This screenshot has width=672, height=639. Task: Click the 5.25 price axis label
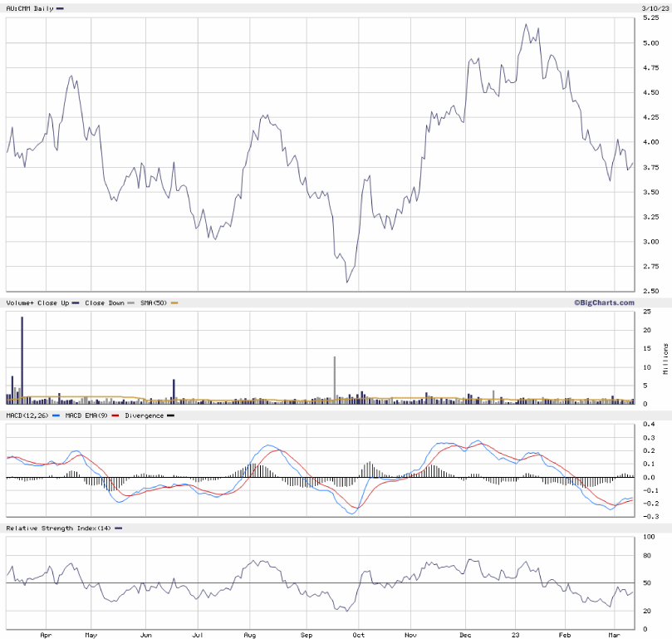point(651,19)
